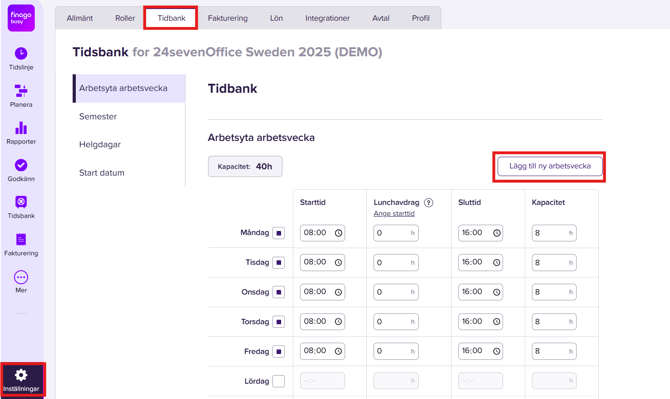670x399 pixels.
Task: Open time picker clock for Onsdag Sluttid
Action: click(497, 292)
